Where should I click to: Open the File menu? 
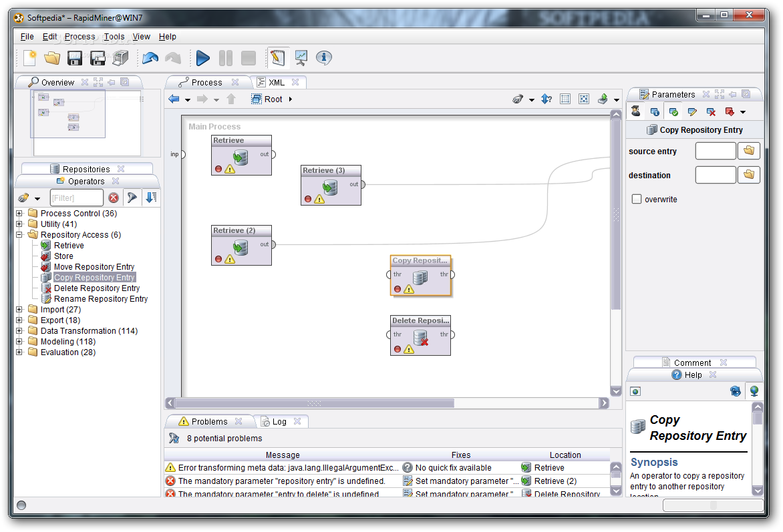27,37
